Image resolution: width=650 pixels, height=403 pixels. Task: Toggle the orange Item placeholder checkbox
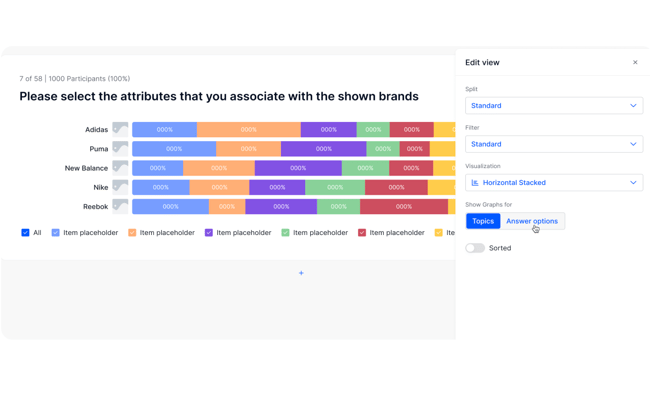click(132, 233)
